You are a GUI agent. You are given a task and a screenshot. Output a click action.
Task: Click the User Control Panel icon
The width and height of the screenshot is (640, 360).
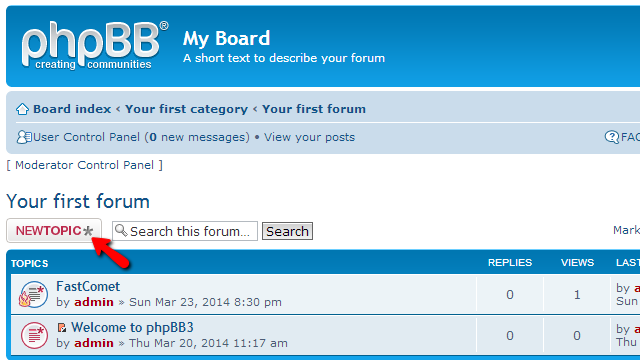[x=24, y=137]
